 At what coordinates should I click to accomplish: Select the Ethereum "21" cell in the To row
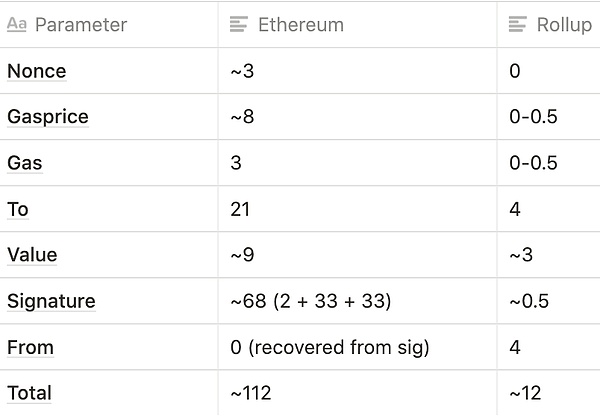pos(240,209)
